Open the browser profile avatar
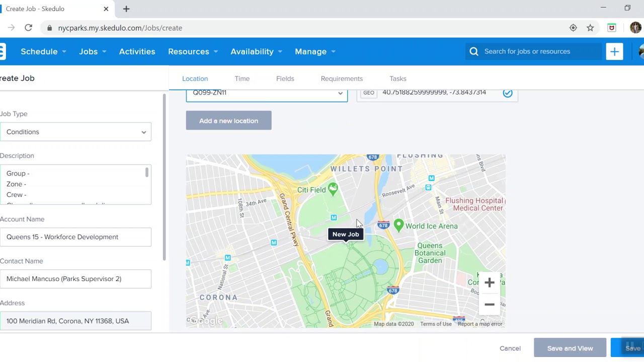The width and height of the screenshot is (644, 362). click(x=635, y=28)
